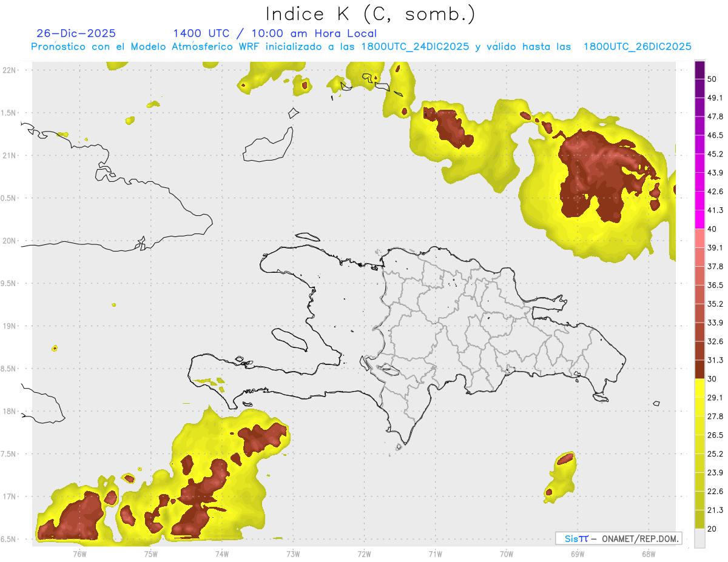
Task: Pick the bright yellow segment between 29.1 and 30
Action: click(x=699, y=389)
